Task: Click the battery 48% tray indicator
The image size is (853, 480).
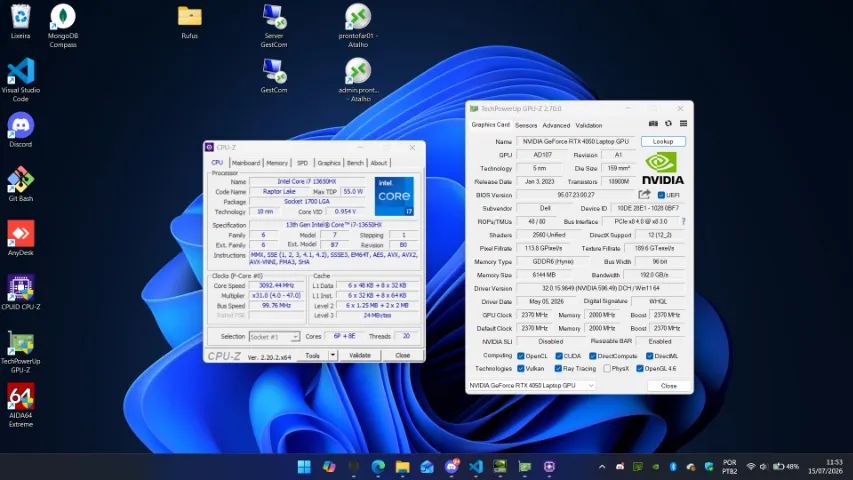Action: (786, 466)
